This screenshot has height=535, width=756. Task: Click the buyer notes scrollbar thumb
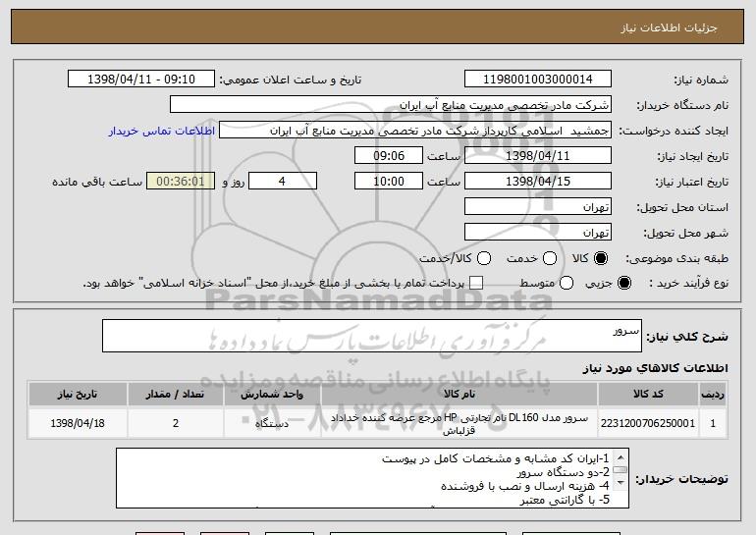coord(621,469)
